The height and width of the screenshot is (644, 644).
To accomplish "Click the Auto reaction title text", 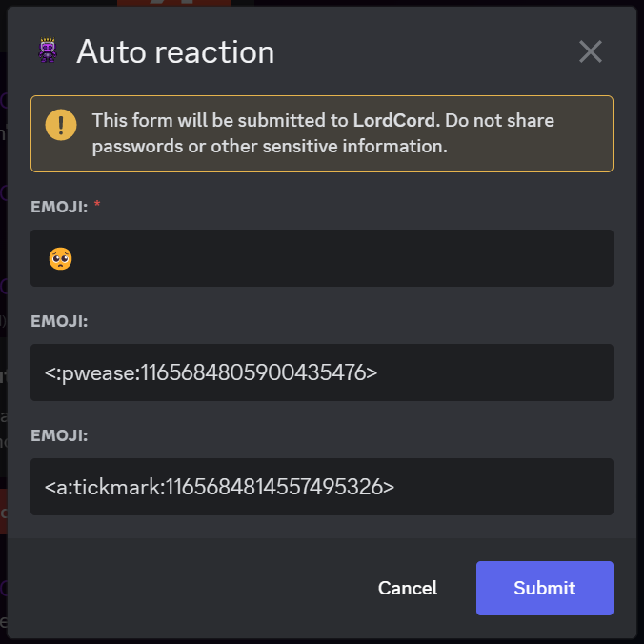I will tap(175, 51).
